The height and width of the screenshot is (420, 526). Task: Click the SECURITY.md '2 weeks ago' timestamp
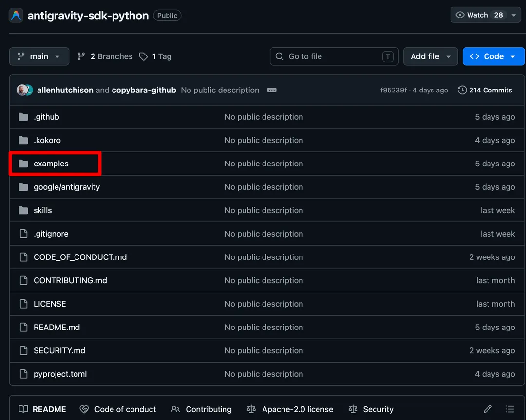click(492, 350)
